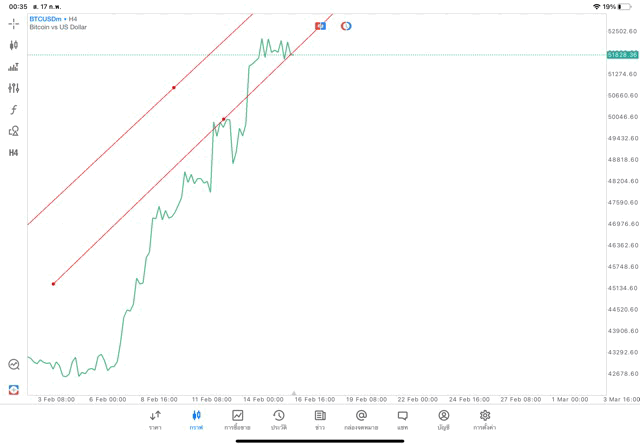Screen dimensions: 640x447
Task: Select the red anchor point on upper channel line
Action: [x=174, y=88]
